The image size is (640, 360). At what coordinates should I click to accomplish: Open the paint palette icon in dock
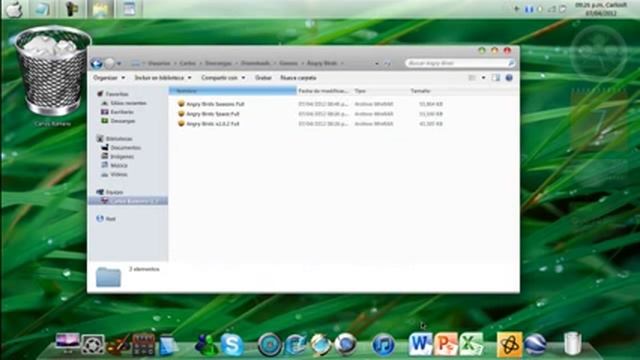[x=118, y=345]
